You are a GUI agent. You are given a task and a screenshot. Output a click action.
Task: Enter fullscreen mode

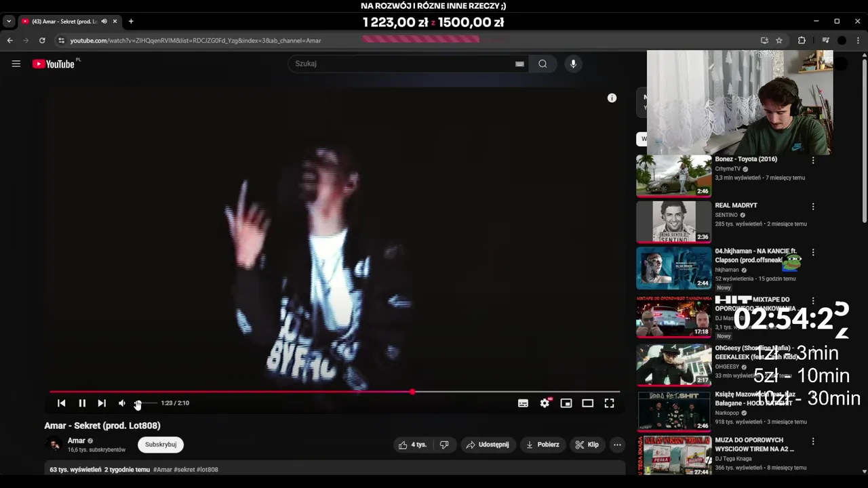(x=610, y=403)
